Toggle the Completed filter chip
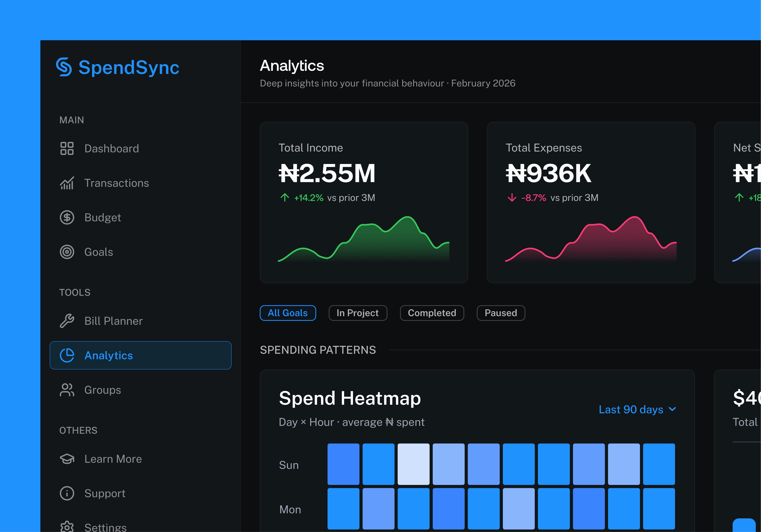761x532 pixels. (x=432, y=313)
